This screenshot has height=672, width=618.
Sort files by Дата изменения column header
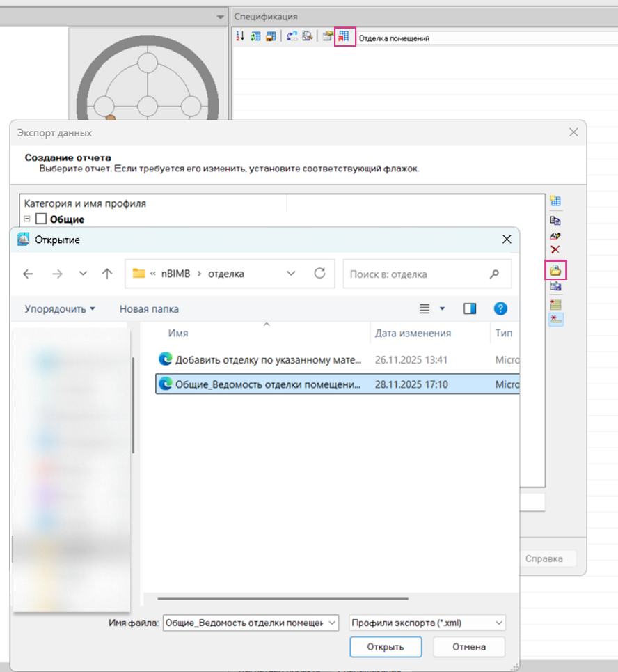click(x=413, y=334)
